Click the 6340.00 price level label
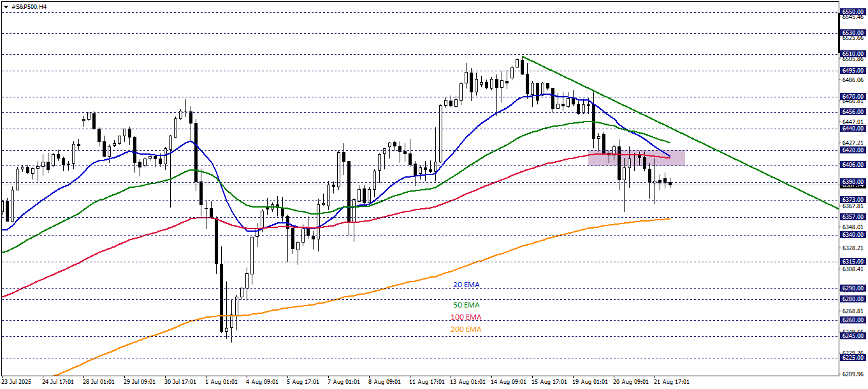Image resolution: width=868 pixels, height=389 pixels. click(x=853, y=234)
